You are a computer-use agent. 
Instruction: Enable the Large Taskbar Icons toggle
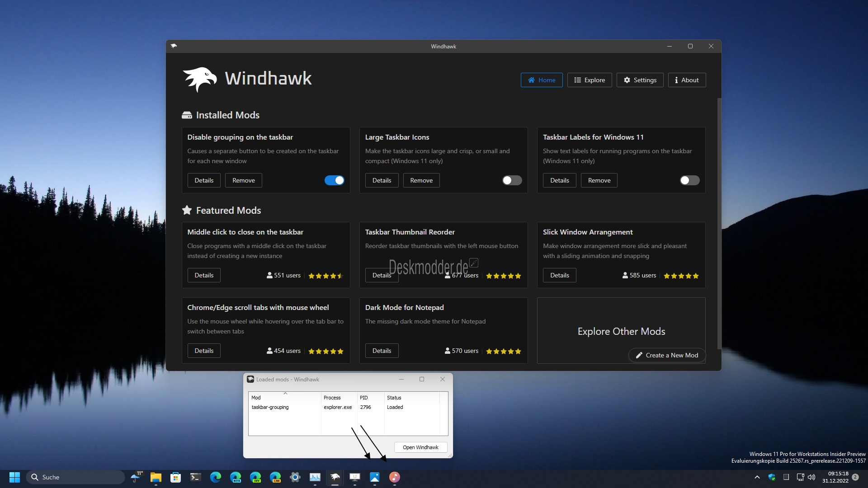(x=512, y=180)
